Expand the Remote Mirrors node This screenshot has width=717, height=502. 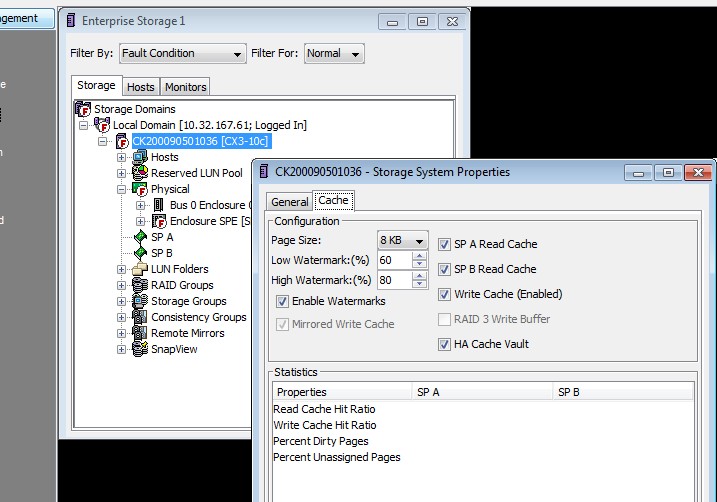(x=121, y=333)
